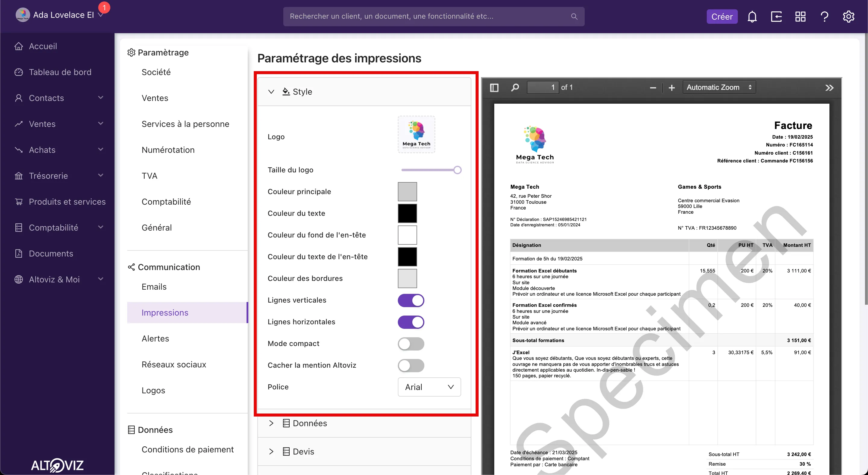Image resolution: width=868 pixels, height=475 pixels.
Task: Click the Produits et services cart icon
Action: (19, 202)
